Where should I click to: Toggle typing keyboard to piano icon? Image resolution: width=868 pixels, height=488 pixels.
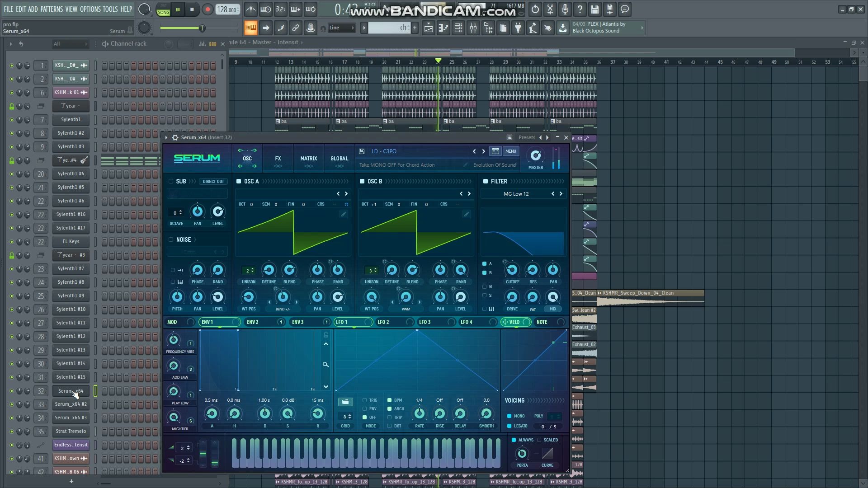(x=250, y=28)
